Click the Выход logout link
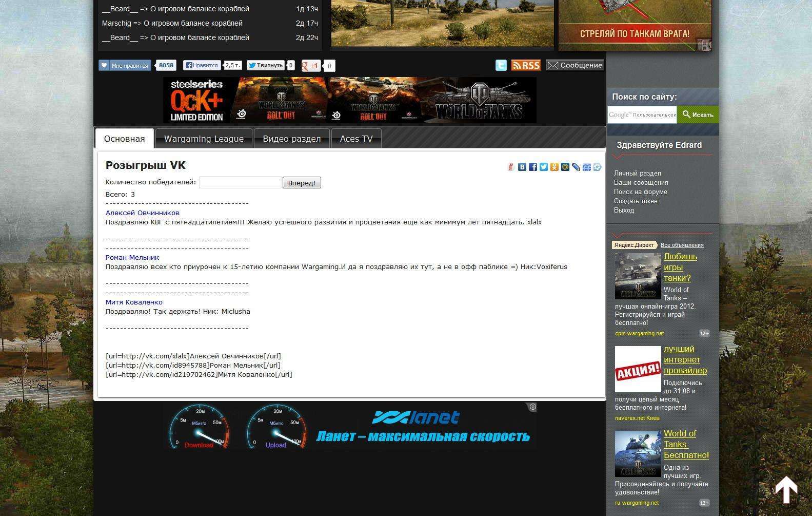The image size is (812, 516). click(624, 210)
